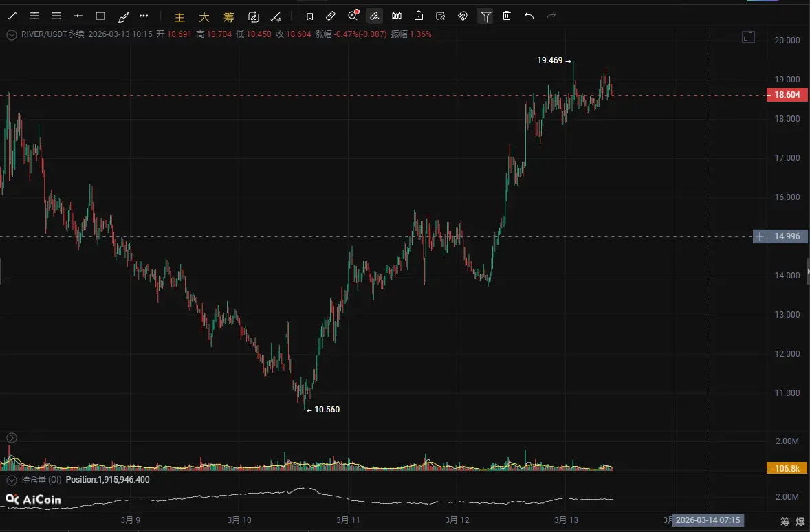Click the 筹 button at bottom right

785,521
